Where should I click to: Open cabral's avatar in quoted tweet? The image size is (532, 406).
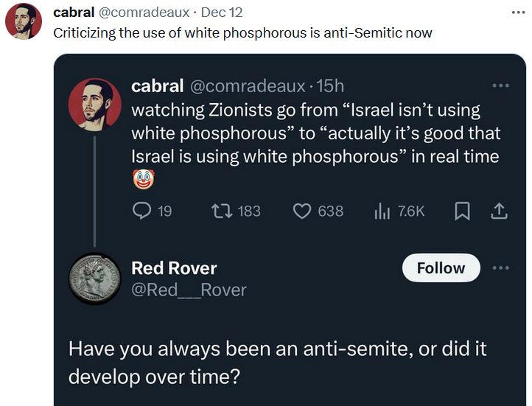[94, 104]
